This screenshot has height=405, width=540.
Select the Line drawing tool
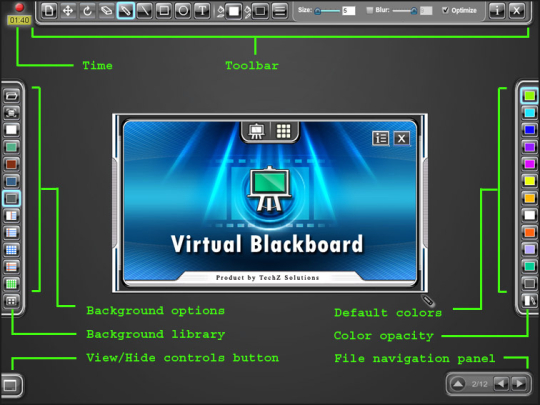pos(145,11)
